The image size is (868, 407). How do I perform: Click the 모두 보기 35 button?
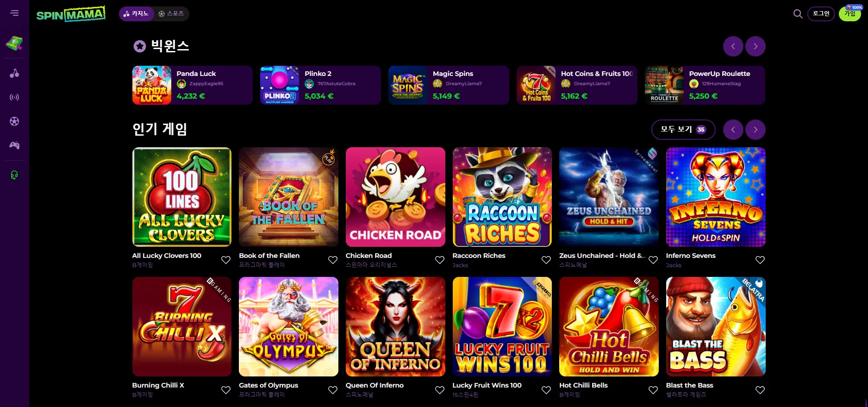[x=683, y=130]
